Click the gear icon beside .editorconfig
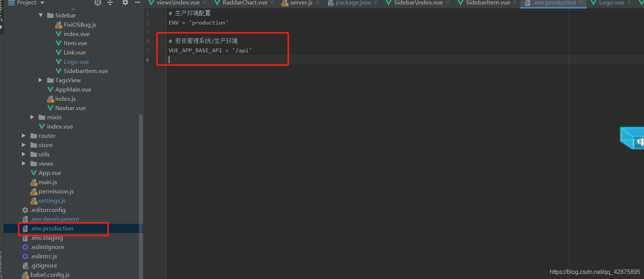 25,210
